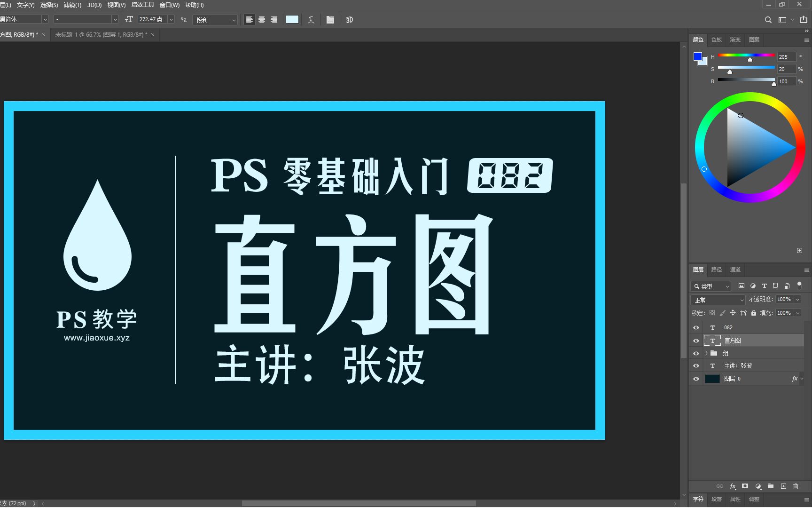The image size is (812, 508).
Task: Click the text color swatch in options bar
Action: click(x=292, y=19)
